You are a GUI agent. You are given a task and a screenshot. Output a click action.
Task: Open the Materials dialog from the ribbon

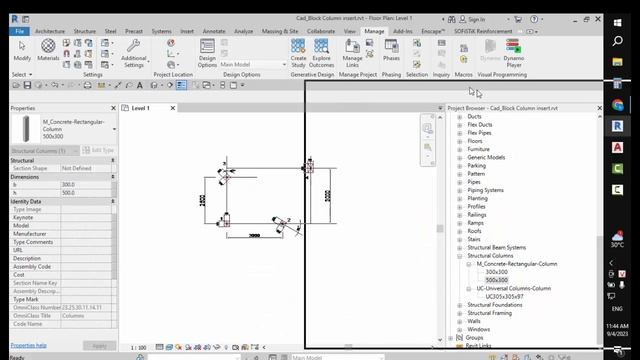tap(48, 50)
